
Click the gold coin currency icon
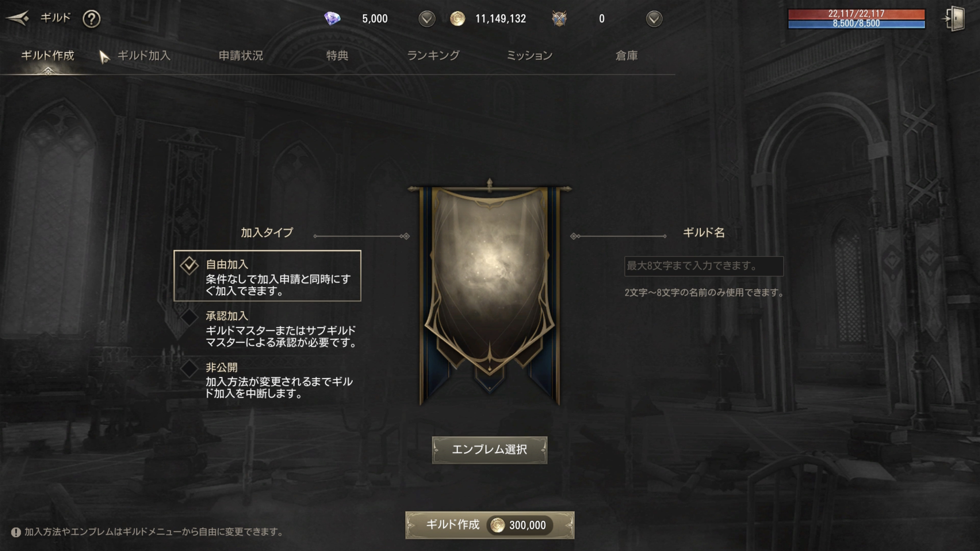(457, 18)
